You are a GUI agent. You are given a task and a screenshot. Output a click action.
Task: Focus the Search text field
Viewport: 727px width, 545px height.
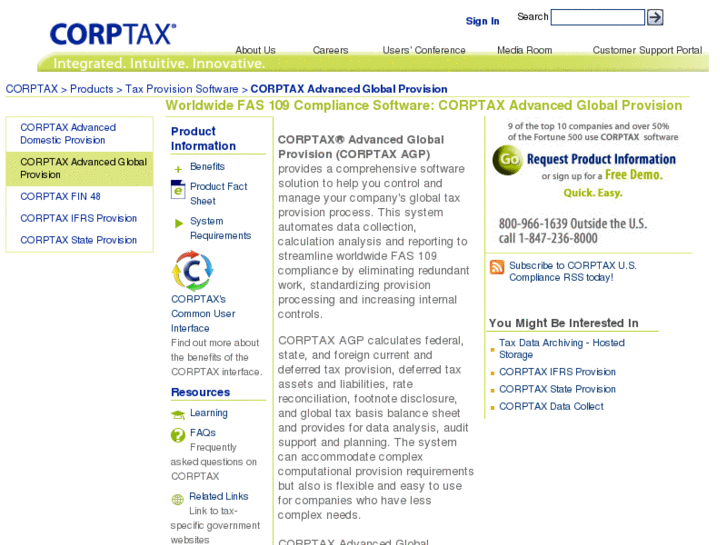[x=597, y=17]
